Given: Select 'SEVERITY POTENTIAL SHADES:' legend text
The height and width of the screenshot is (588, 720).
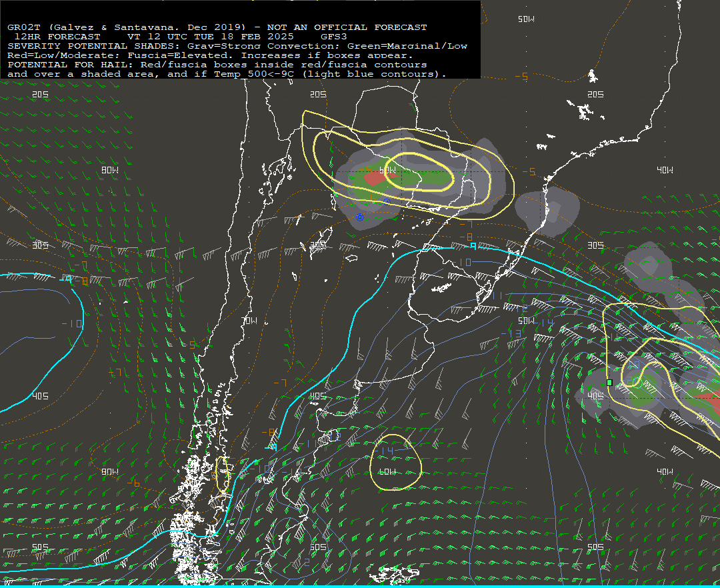Looking at the screenshot, I should tap(93, 46).
